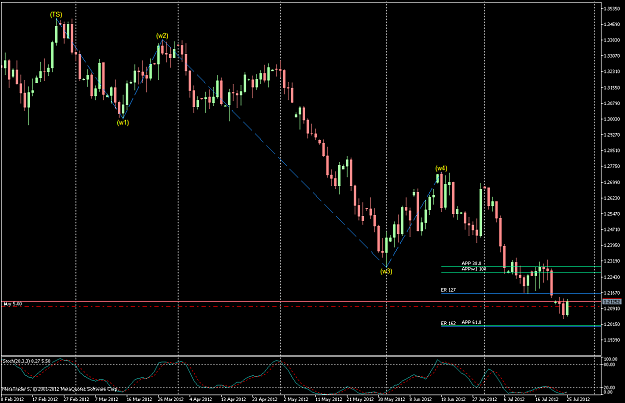Click the ER 162 level label
Viewport: 625px width, 403px height.
click(448, 323)
